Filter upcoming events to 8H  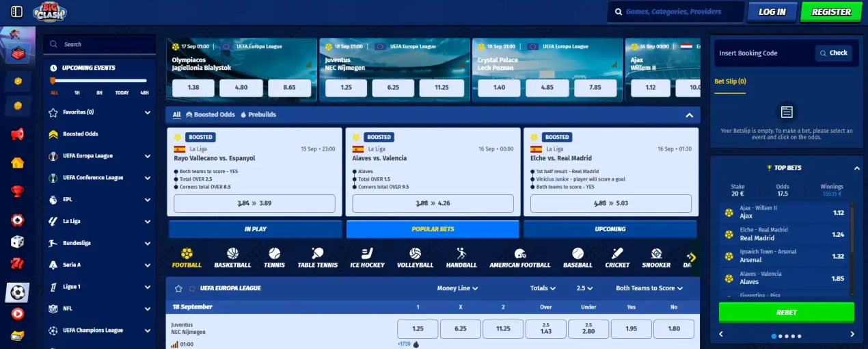point(99,92)
